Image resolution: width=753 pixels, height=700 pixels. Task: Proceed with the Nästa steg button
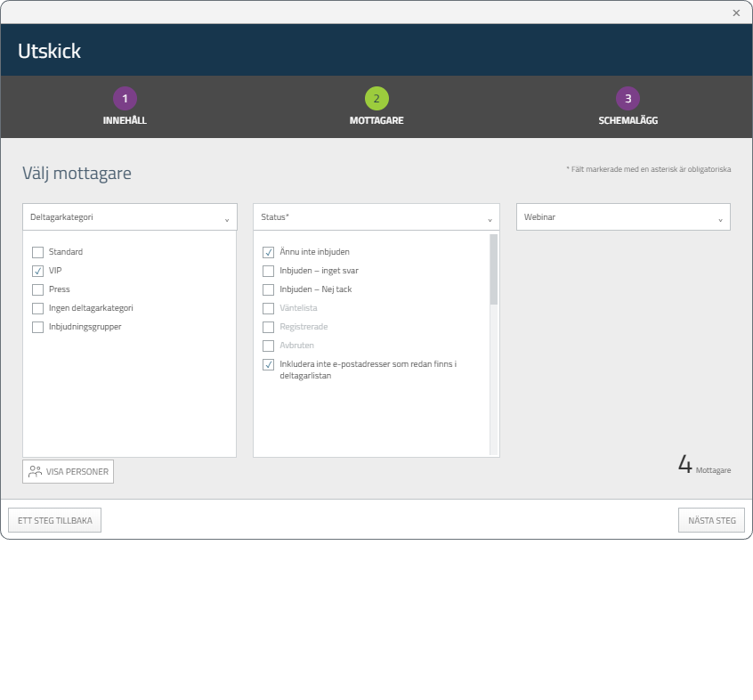click(x=712, y=520)
